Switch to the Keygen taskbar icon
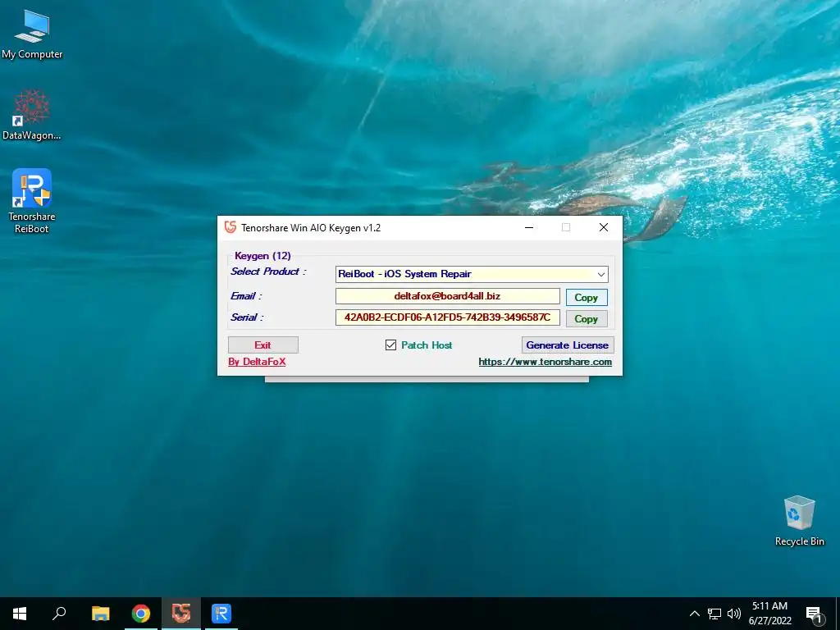The height and width of the screenshot is (630, 840). pos(181,614)
